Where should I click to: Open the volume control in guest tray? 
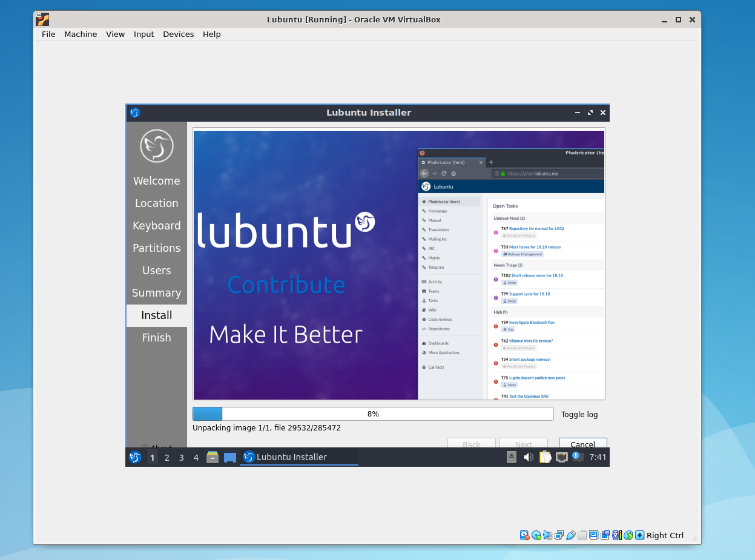(x=529, y=457)
